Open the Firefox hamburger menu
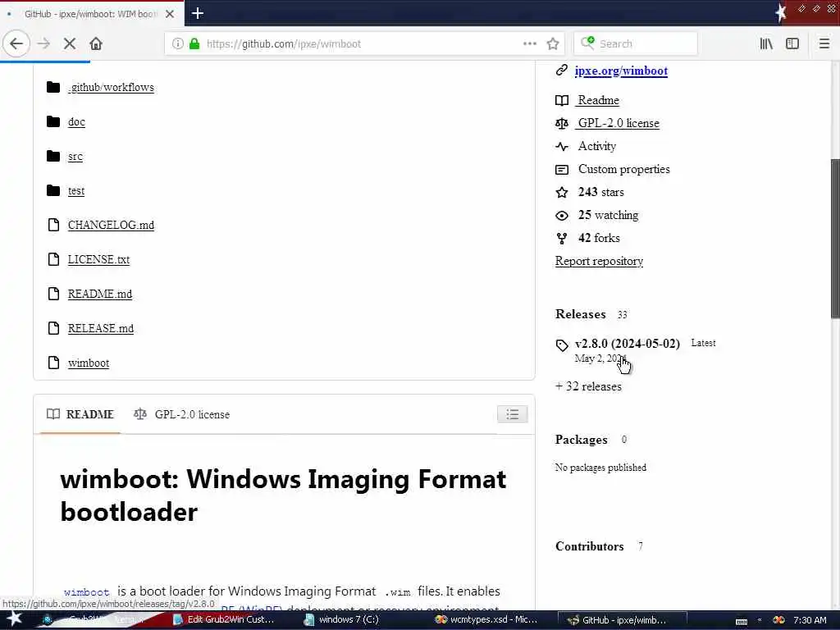 (x=824, y=43)
